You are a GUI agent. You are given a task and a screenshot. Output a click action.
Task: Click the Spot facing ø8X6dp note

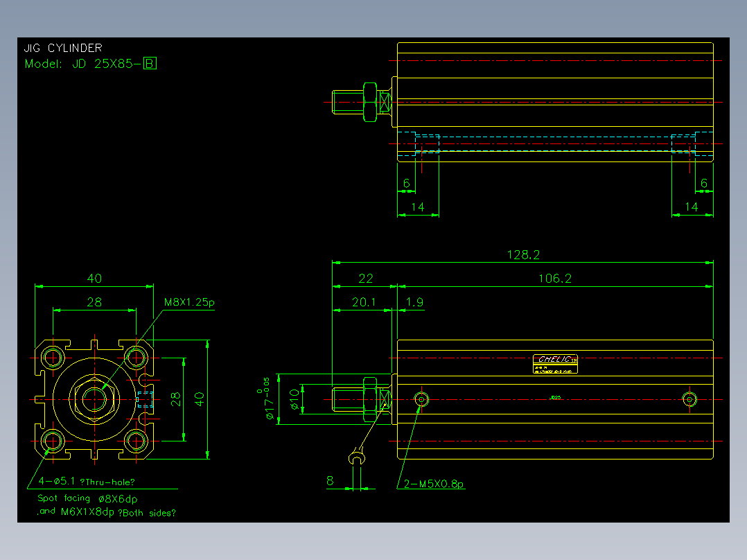(x=87, y=498)
